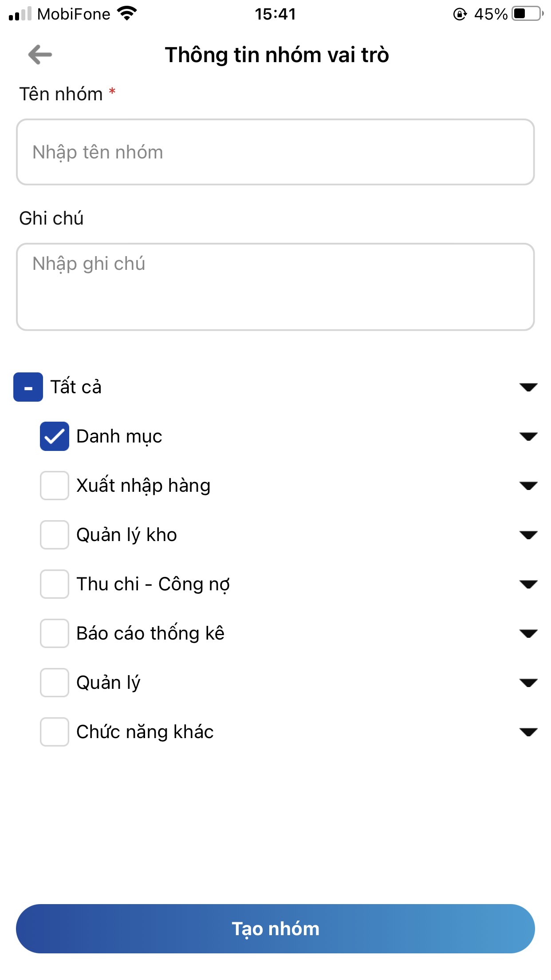Expand the Danh mục section arrow
Screen dimensions: 551x980
coord(528,436)
